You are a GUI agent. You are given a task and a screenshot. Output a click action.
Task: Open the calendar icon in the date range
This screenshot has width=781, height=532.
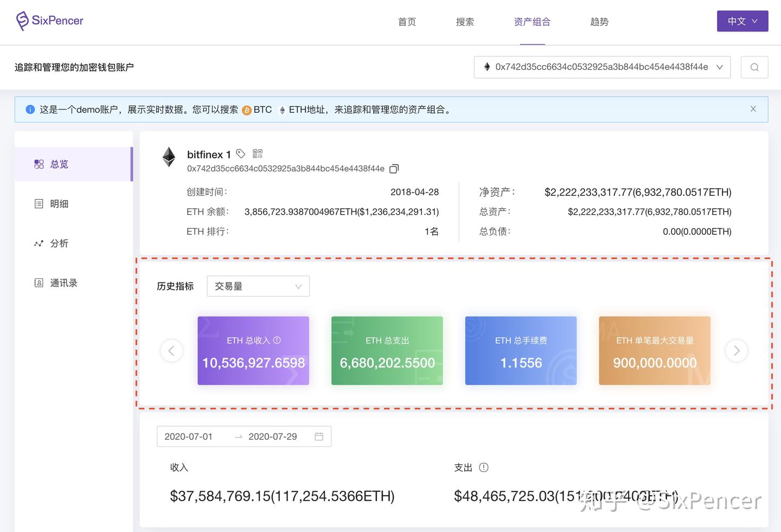pos(318,436)
